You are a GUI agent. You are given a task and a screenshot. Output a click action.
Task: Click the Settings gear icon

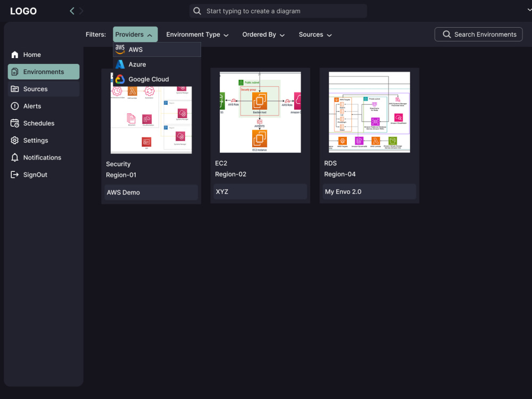tap(14, 140)
